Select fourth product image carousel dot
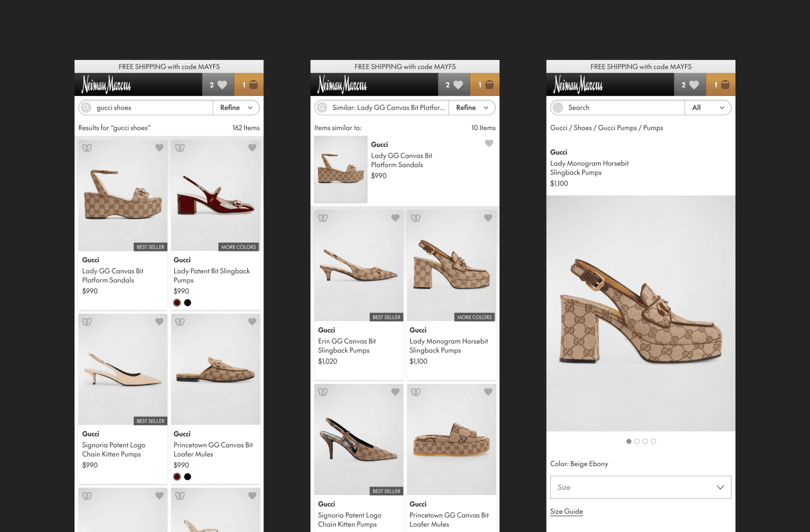The width and height of the screenshot is (810, 532). pos(653,442)
